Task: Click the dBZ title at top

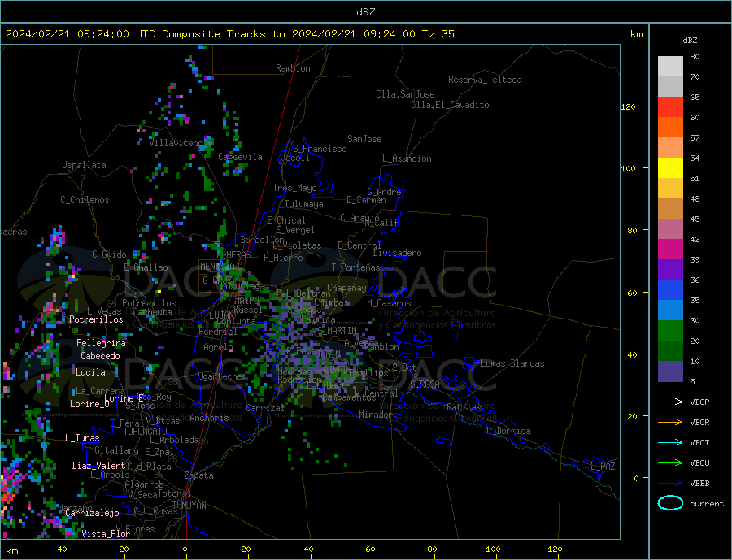Action: (x=365, y=12)
